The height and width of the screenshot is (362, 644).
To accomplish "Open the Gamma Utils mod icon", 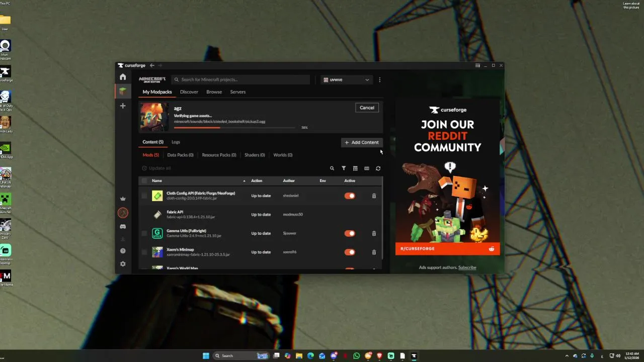I will pos(157,233).
